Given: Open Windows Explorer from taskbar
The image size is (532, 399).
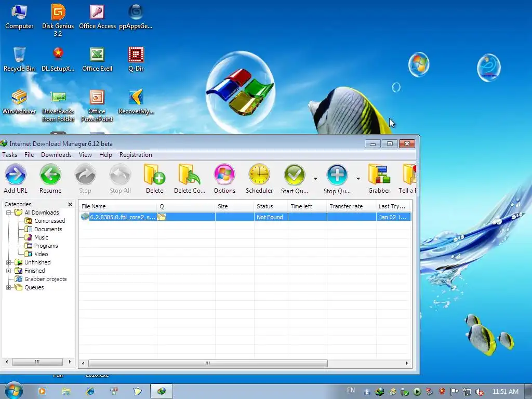Looking at the screenshot, I should 66,391.
